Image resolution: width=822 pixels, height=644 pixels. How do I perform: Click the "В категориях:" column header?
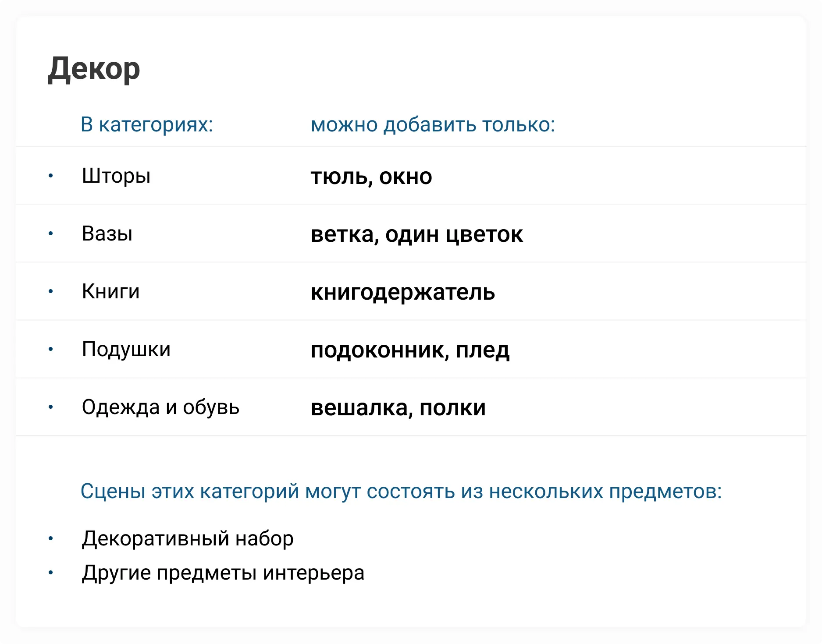(147, 125)
